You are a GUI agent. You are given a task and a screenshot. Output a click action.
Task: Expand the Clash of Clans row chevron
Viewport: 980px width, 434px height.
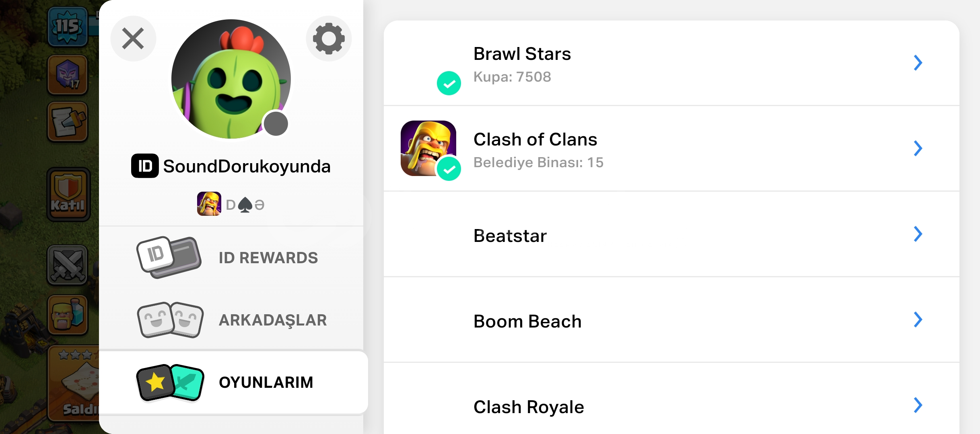point(918,148)
